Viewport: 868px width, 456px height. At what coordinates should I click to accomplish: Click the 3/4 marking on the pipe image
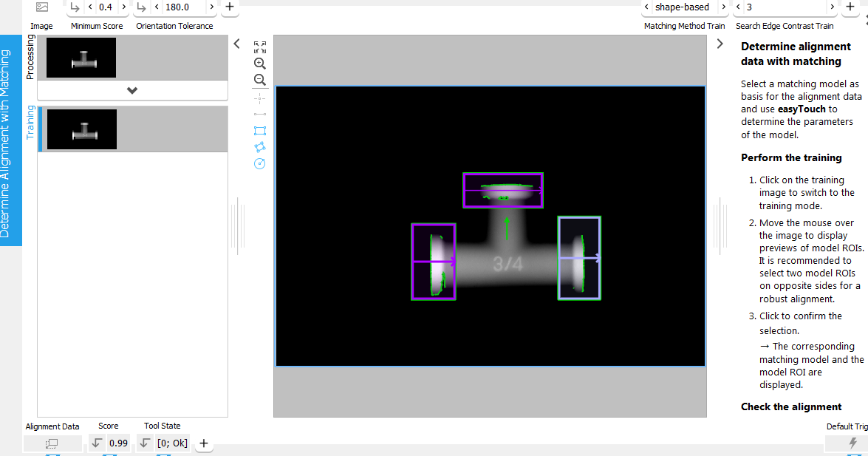click(508, 265)
